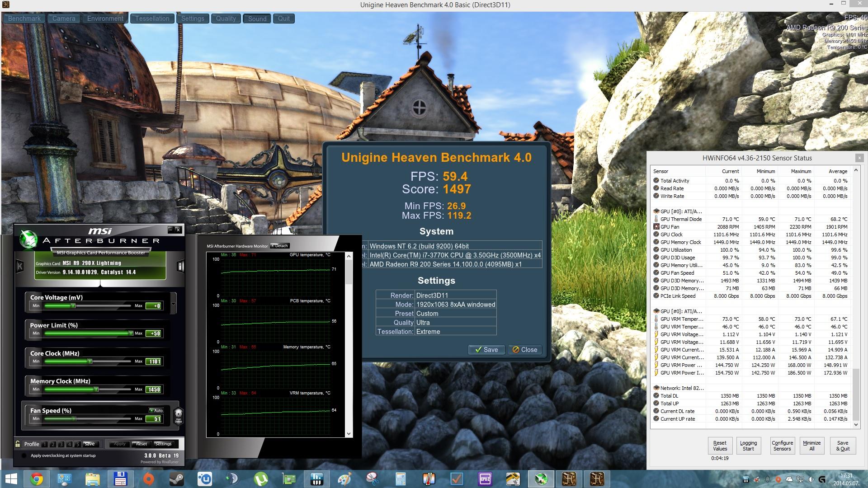This screenshot has width=868, height=488.
Task: Click the Memory Clock slider handle
Action: pyautogui.click(x=96, y=389)
